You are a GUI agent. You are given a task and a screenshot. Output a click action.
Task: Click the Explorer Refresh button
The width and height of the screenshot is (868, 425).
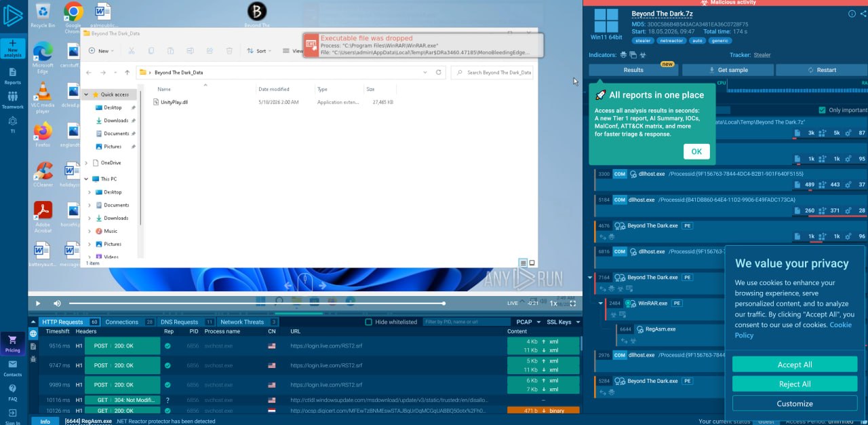point(439,72)
